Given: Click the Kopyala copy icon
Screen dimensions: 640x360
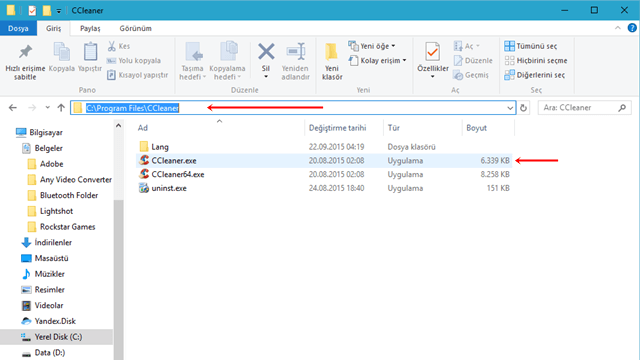Looking at the screenshot, I should point(62,52).
